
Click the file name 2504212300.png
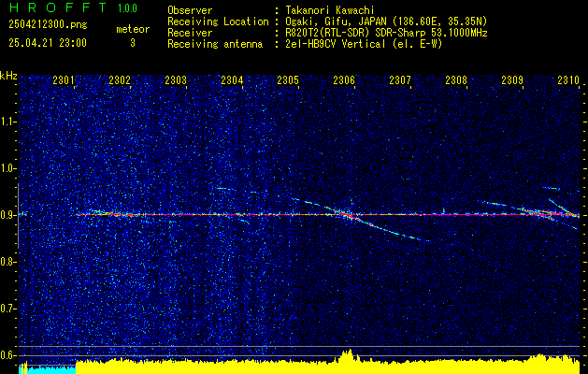point(48,25)
